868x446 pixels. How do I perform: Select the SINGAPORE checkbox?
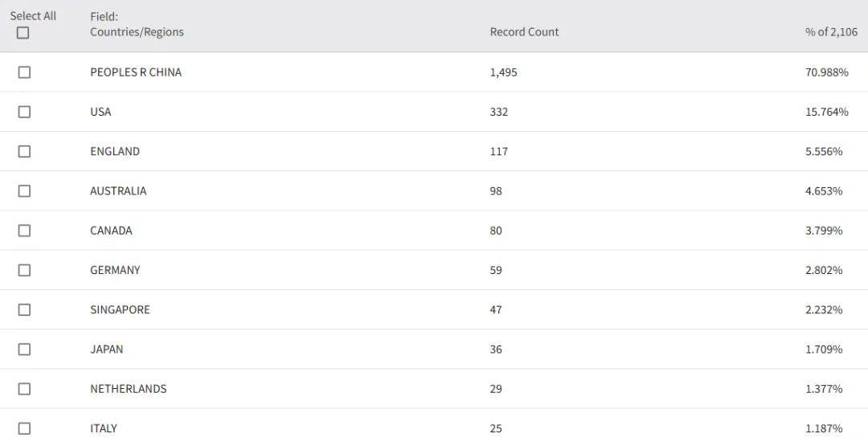click(24, 309)
